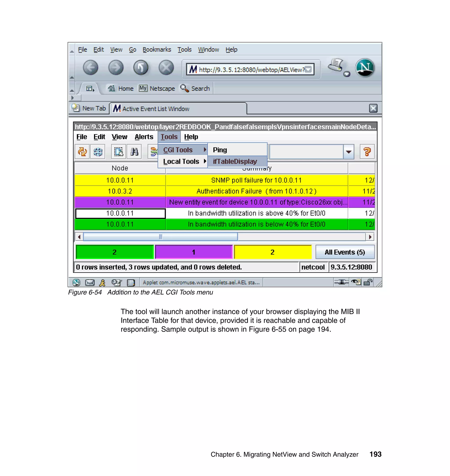Click the Print icon in browser toolbar
The image size is (450, 476).
pos(336,65)
